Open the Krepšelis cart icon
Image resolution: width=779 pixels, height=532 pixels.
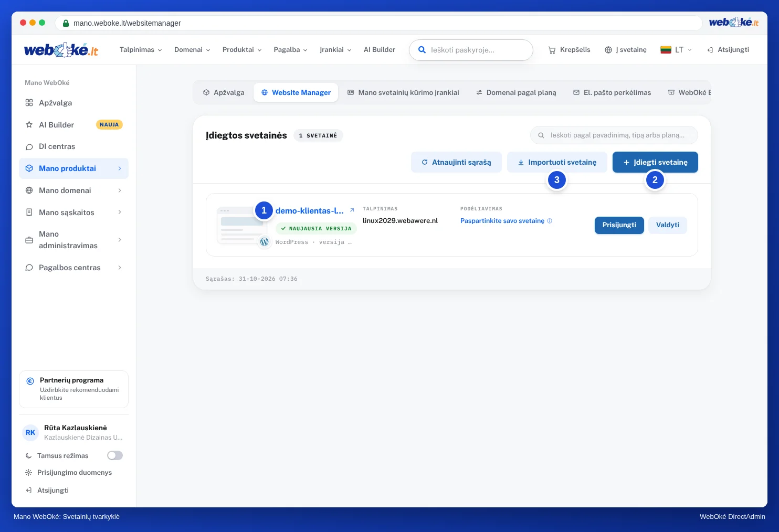[x=552, y=50]
